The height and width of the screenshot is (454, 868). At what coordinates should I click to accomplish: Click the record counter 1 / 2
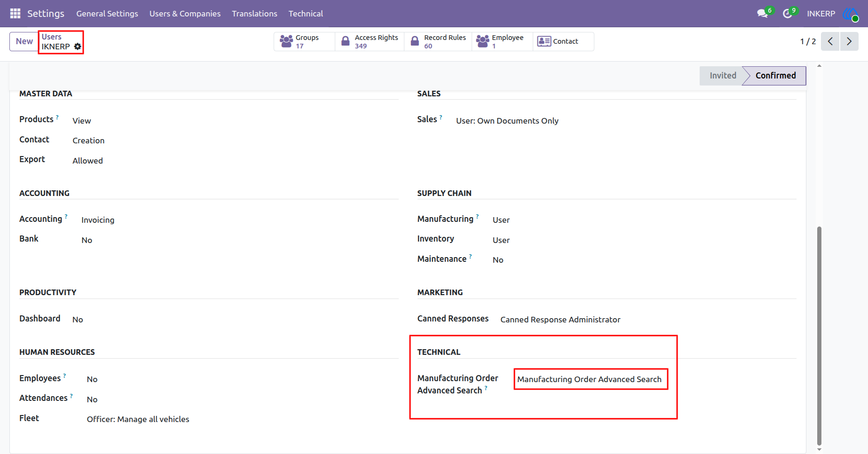coord(808,41)
